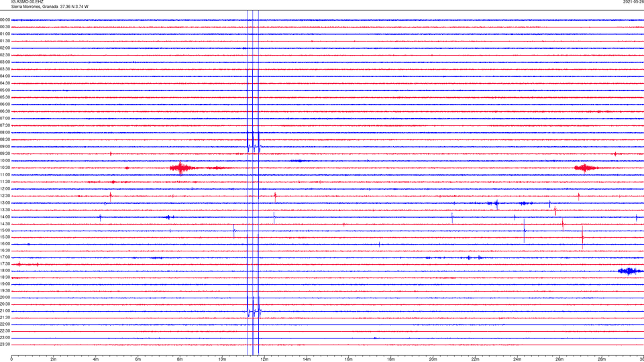The height and width of the screenshot is (362, 644).
Task: Click the 28m tick label on time axis
Action: click(602, 359)
